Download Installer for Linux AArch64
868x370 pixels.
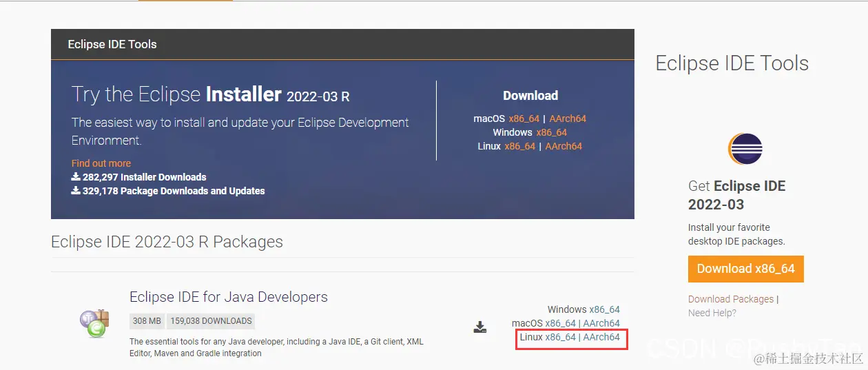[x=564, y=146]
